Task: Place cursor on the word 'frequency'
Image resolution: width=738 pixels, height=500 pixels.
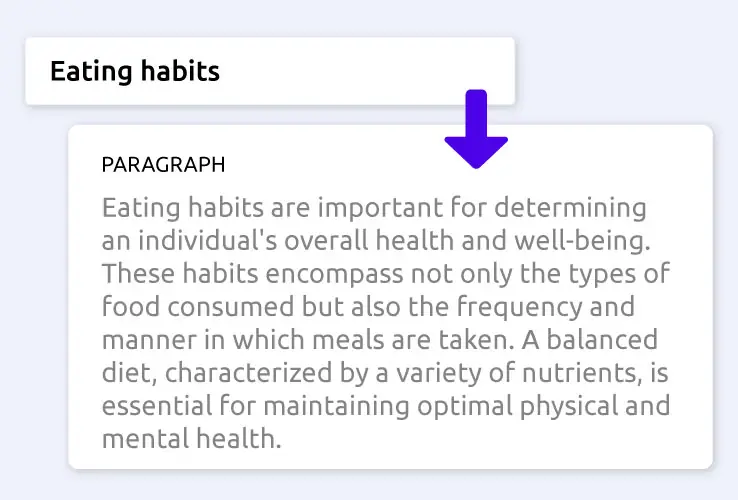Action: 519,306
